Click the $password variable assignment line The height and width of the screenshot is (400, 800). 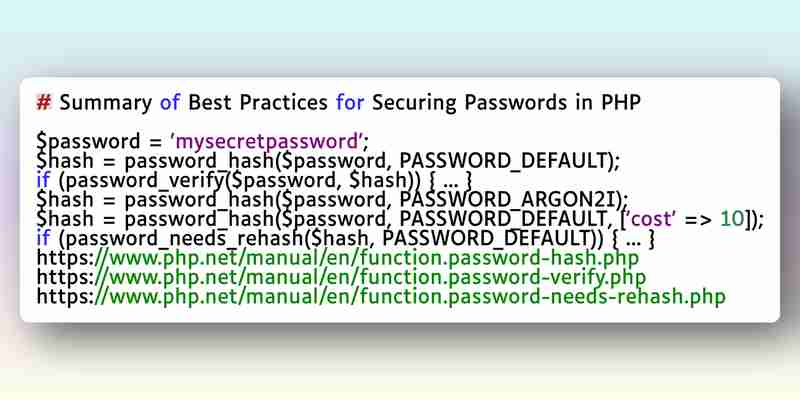203,142
